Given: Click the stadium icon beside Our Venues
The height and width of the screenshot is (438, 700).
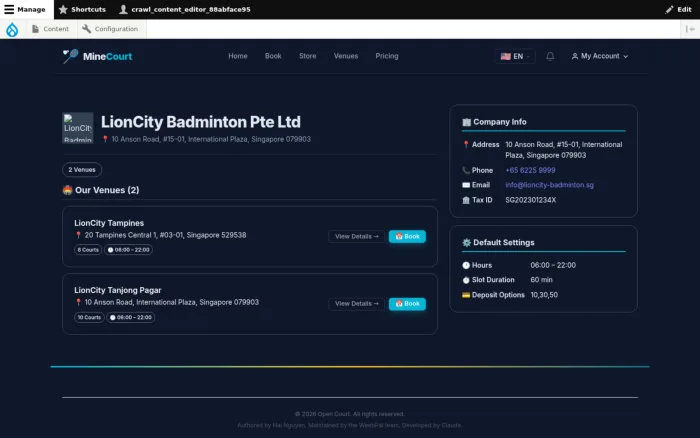Looking at the screenshot, I should (x=67, y=190).
